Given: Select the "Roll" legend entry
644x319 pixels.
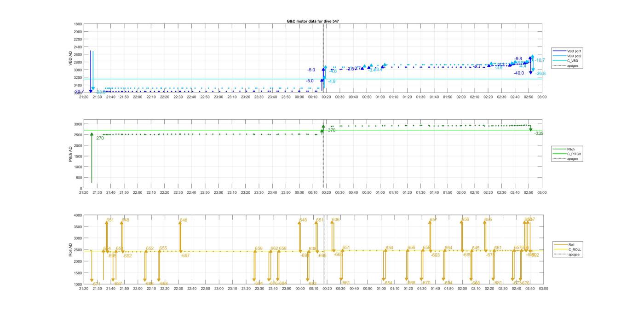Looking at the screenshot, I should click(x=572, y=245).
